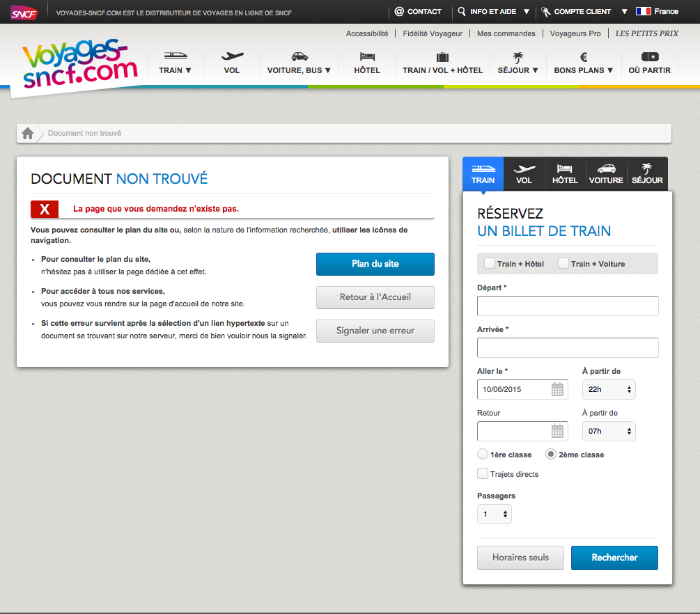Select the 1ère classe radio button
This screenshot has width=700, height=614.
[x=483, y=455]
